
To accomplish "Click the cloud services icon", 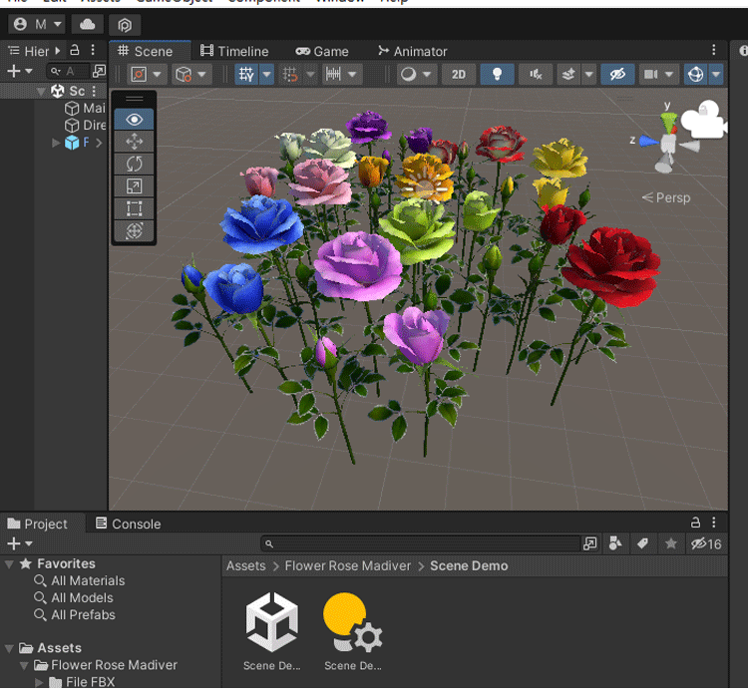I will [x=88, y=24].
